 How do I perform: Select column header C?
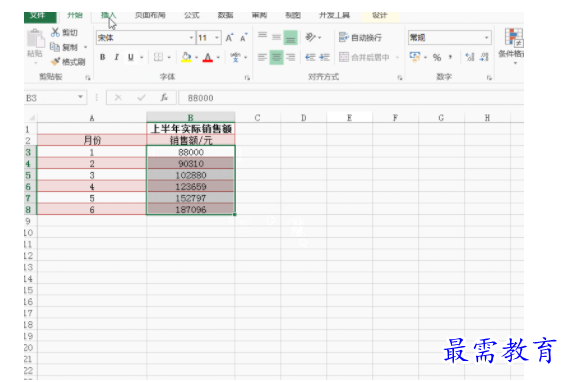(257, 118)
